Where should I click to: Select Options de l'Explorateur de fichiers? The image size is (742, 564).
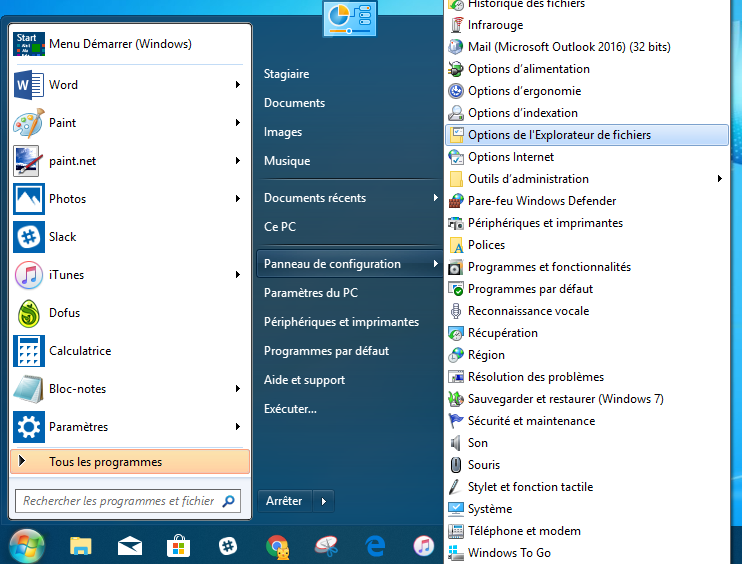click(587, 135)
